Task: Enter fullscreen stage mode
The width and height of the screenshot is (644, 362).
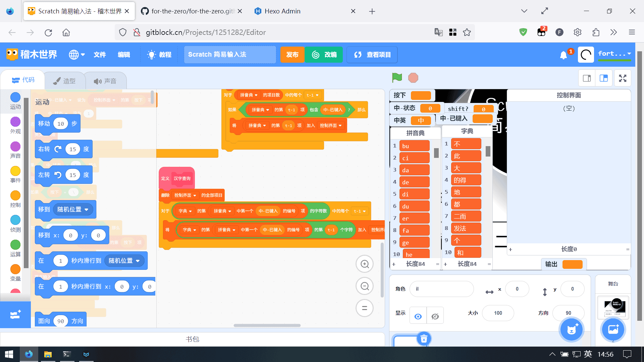Action: pos(623,78)
